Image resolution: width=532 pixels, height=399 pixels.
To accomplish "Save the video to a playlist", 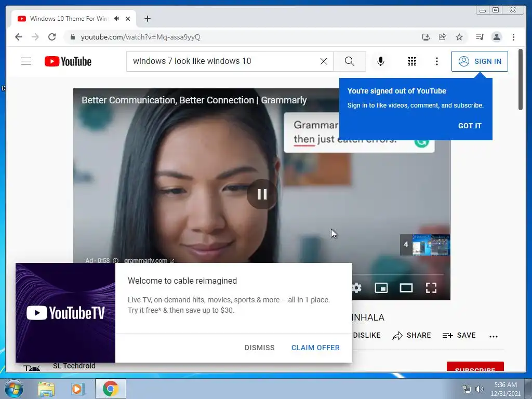I will [459, 335].
